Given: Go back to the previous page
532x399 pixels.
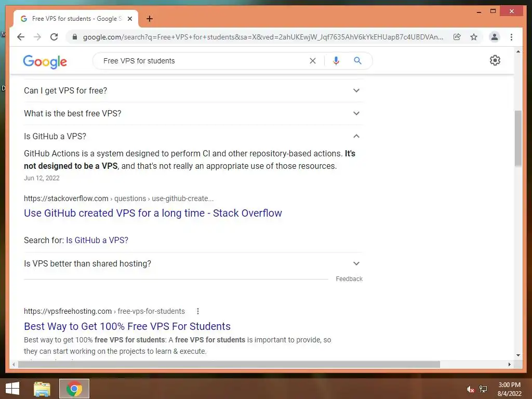Looking at the screenshot, I should pos(21,37).
